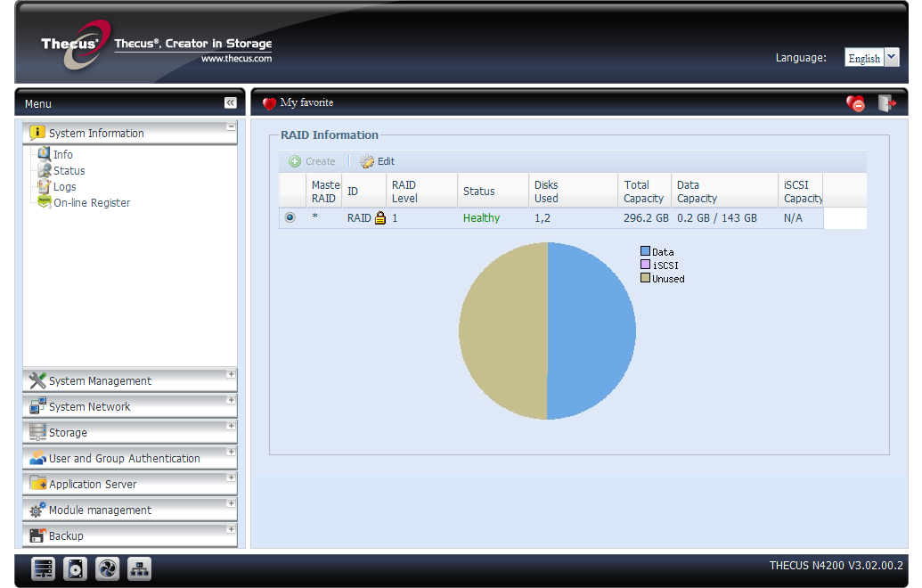This screenshot has width=922, height=588.
Task: Click the System Network computers icon
Action: pos(37,406)
